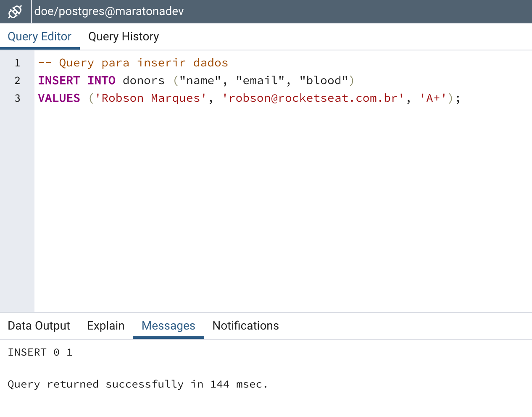Place cursor in the SQL comment line
Screen dimensions: 532x417
133,63
